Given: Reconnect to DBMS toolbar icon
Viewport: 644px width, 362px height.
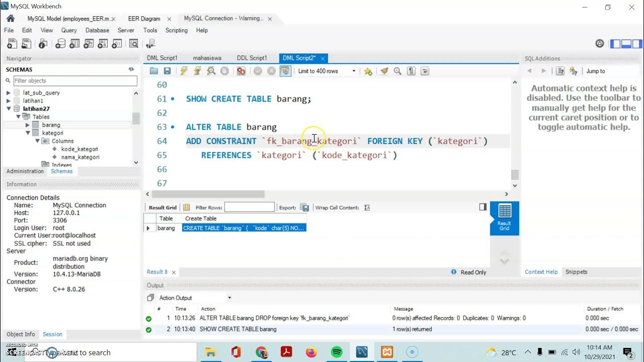Looking at the screenshot, I should click(150, 44).
